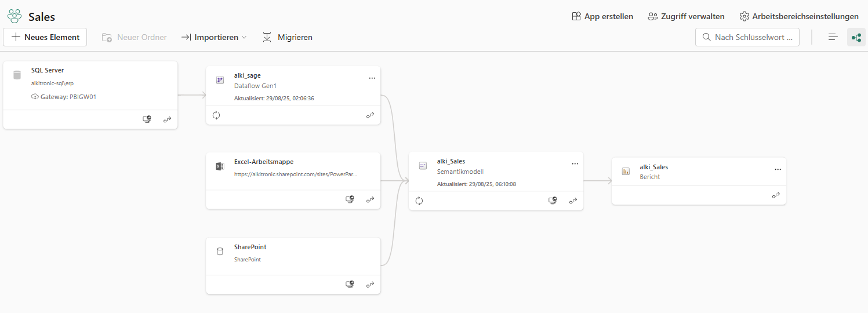Click impact analysis icon on Semantikmodell card
868x313 pixels.
(x=553, y=201)
